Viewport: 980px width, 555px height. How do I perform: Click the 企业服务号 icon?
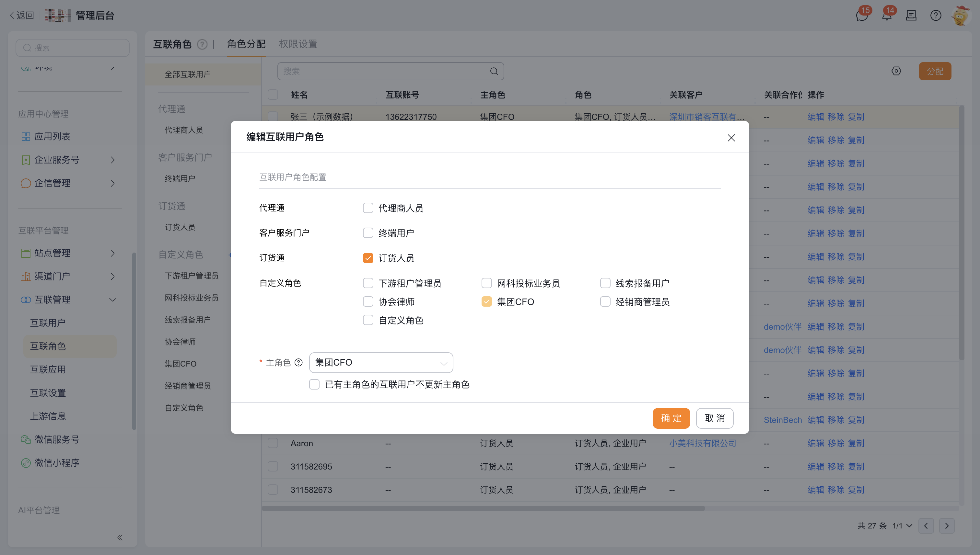(26, 160)
